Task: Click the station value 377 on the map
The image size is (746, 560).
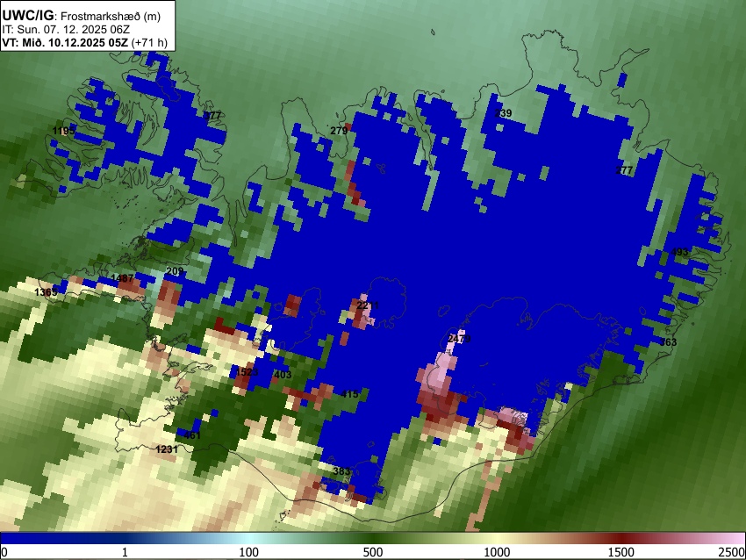Action: tap(212, 116)
